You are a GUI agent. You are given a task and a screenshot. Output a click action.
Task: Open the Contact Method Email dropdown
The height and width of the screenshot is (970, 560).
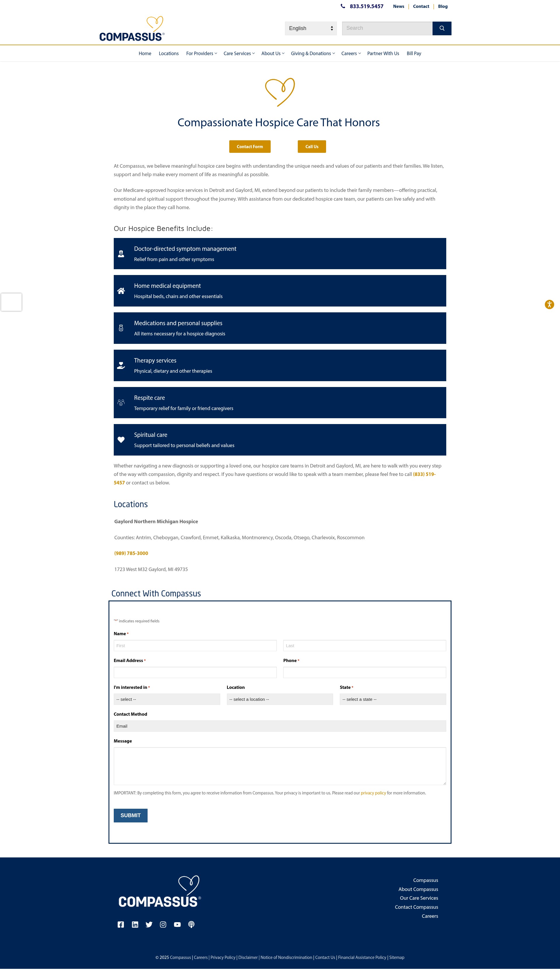tap(280, 726)
